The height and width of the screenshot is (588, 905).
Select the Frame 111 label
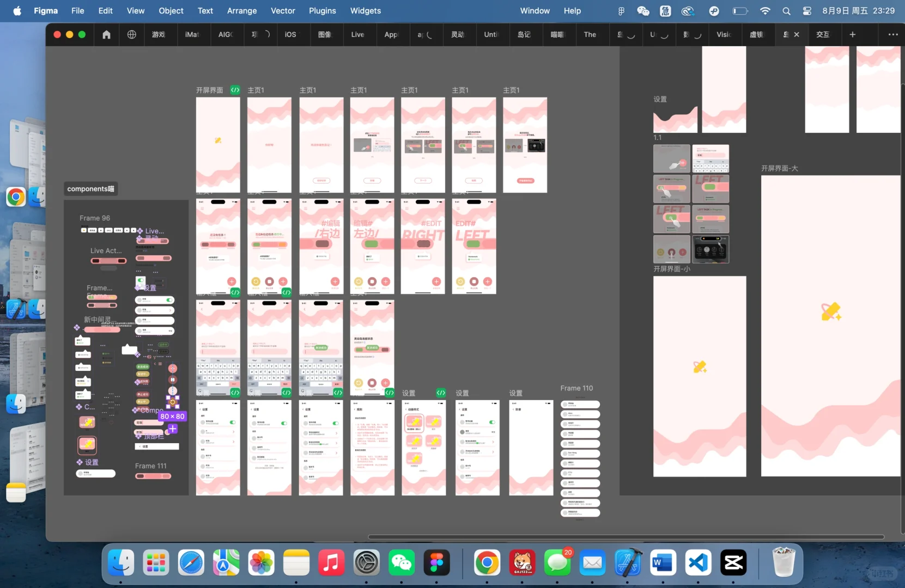151,466
